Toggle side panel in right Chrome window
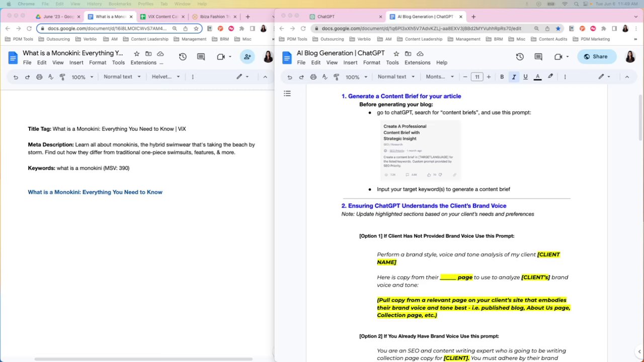The width and height of the screenshot is (644, 362). [614, 29]
